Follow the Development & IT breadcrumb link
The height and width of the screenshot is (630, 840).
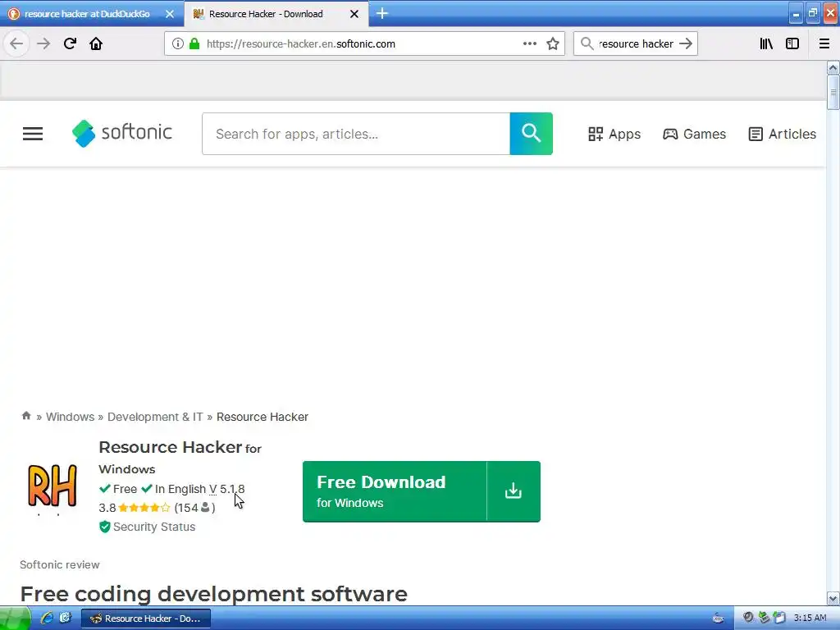tap(155, 417)
